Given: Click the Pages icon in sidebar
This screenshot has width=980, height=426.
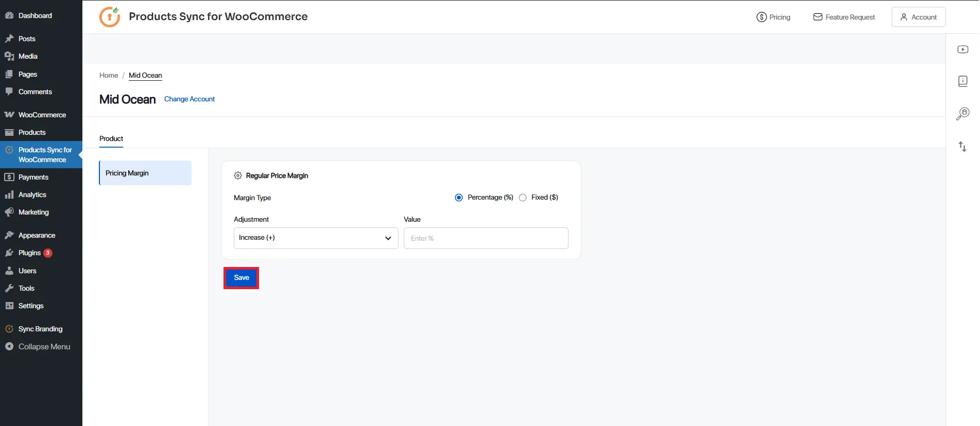Looking at the screenshot, I should pyautogui.click(x=9, y=74).
